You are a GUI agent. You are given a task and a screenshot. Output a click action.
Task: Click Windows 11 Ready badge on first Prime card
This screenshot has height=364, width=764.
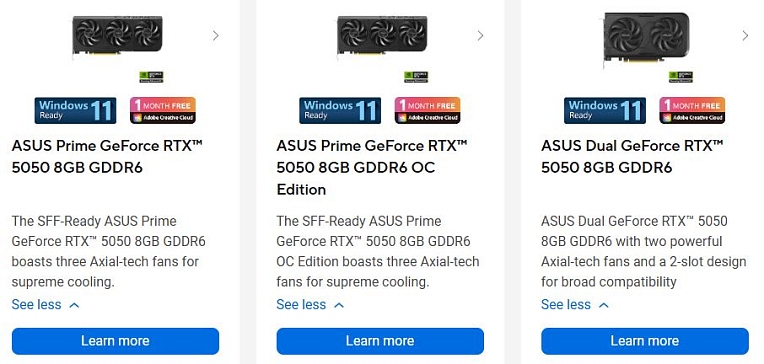point(75,110)
